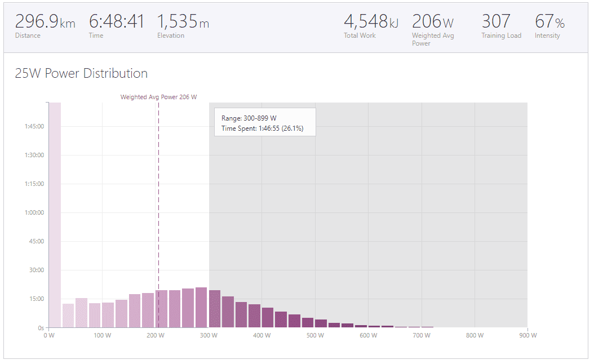Select the 300–325 W bar in shaded zone
594x364 pixels.
[x=215, y=309]
